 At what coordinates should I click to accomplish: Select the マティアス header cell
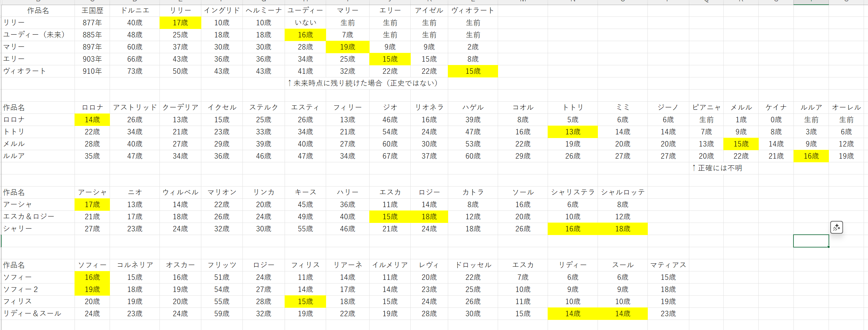[x=668, y=265]
